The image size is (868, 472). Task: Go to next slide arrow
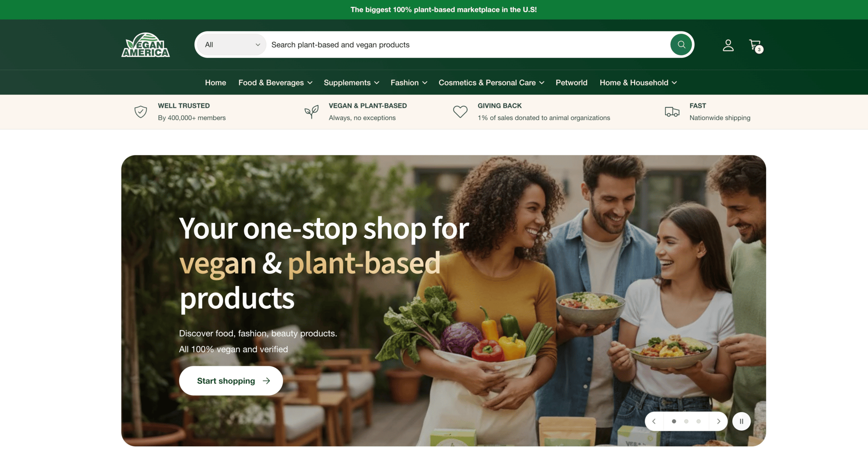click(718, 421)
